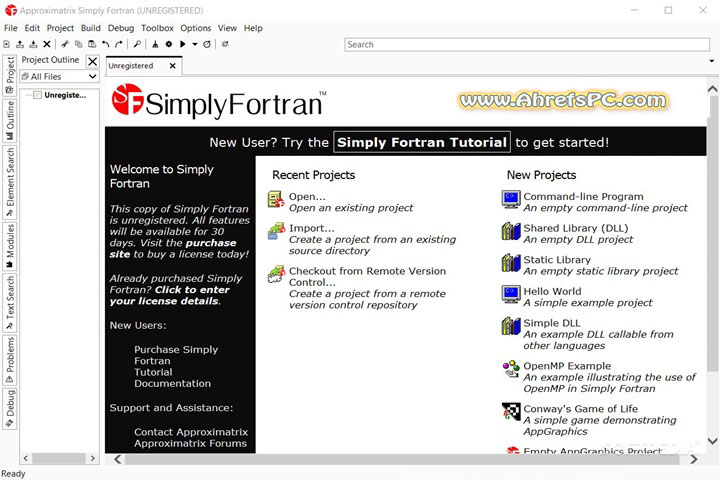Switch to the Problems side tab

point(10,360)
